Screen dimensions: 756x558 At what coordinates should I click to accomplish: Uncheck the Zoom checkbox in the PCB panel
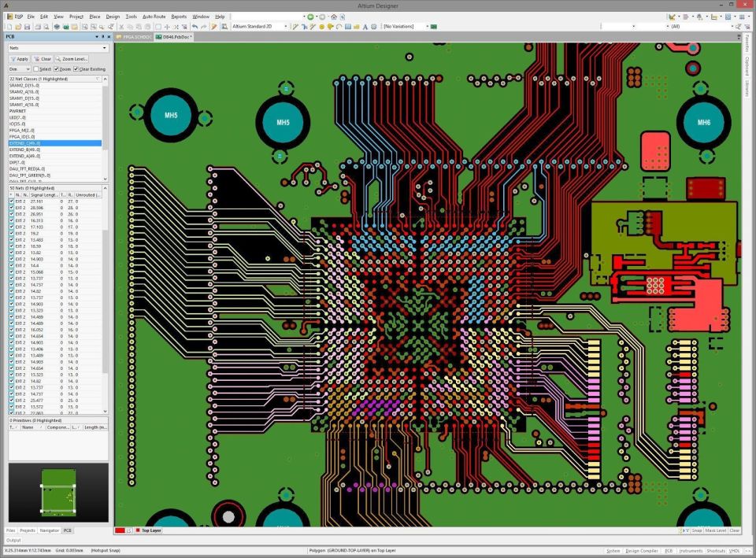click(x=57, y=68)
